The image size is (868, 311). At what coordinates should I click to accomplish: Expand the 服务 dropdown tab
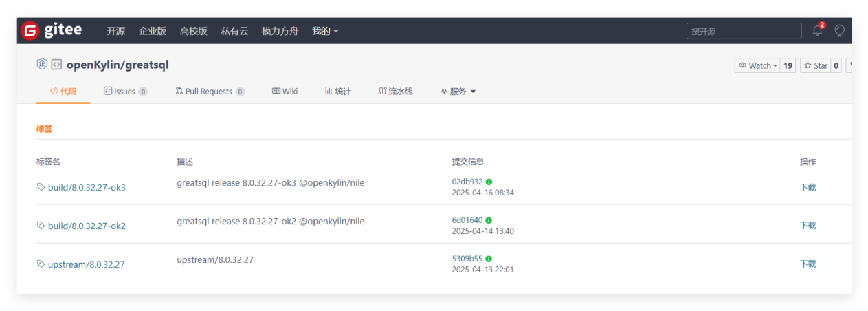pyautogui.click(x=458, y=91)
